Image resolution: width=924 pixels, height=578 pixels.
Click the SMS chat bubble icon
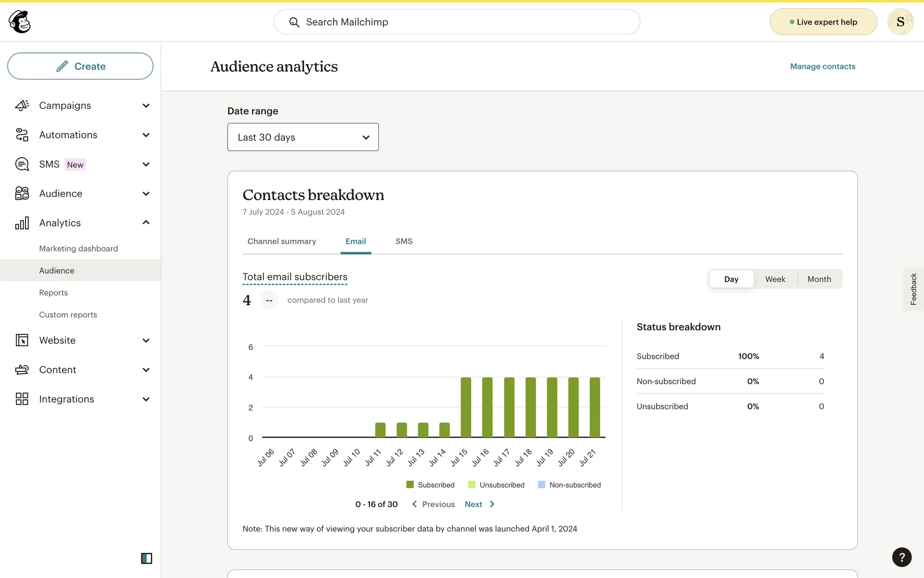[x=22, y=164]
